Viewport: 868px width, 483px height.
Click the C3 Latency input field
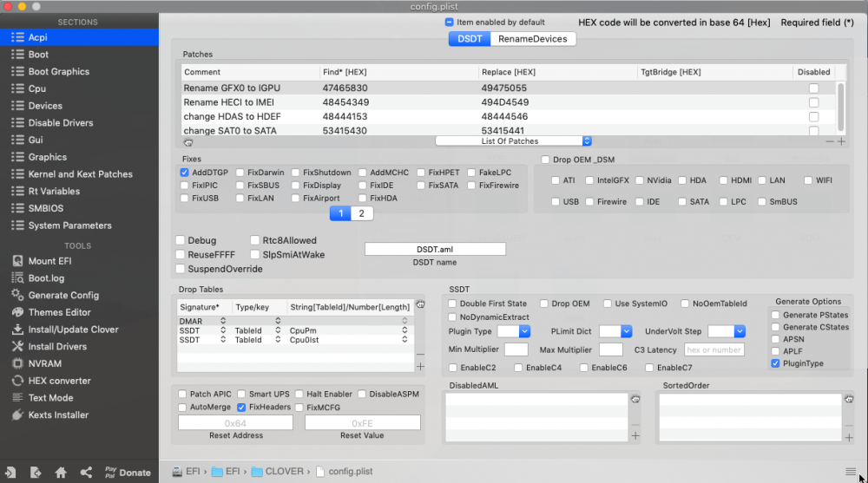tap(714, 349)
